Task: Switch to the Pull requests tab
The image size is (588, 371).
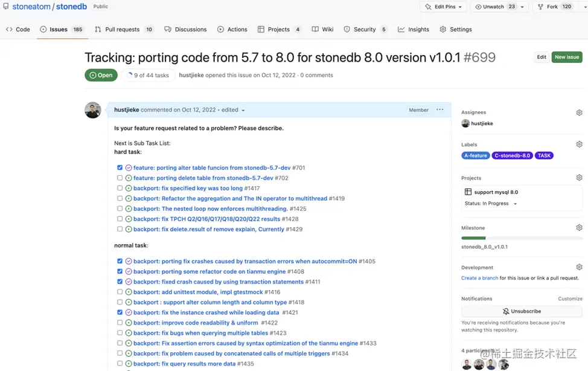Action: point(124,29)
